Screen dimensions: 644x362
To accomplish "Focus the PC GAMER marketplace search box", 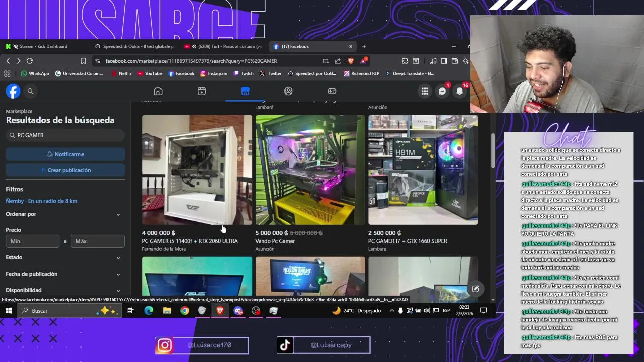I will click(65, 135).
